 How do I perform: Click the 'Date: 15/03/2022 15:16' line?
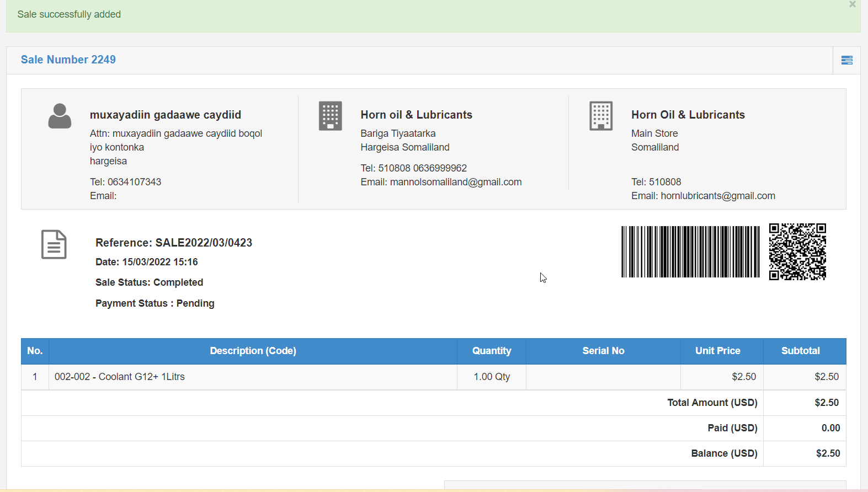(x=147, y=262)
